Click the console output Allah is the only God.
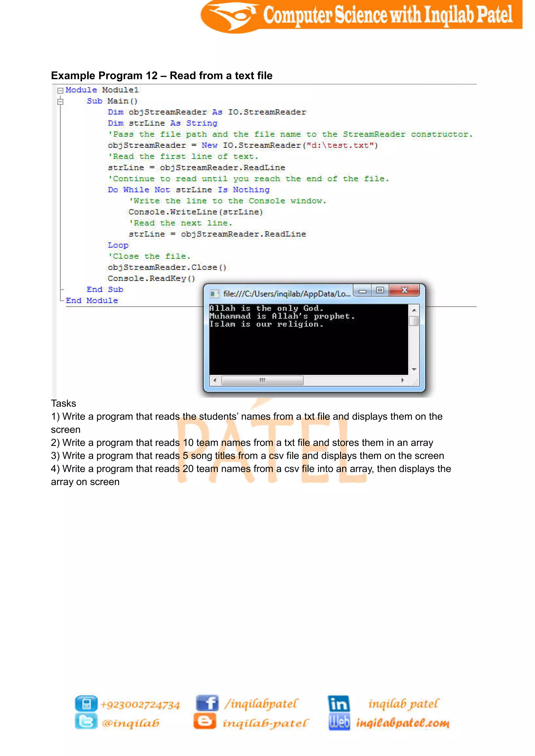Viewport: 535px width, 756px height. [266, 308]
